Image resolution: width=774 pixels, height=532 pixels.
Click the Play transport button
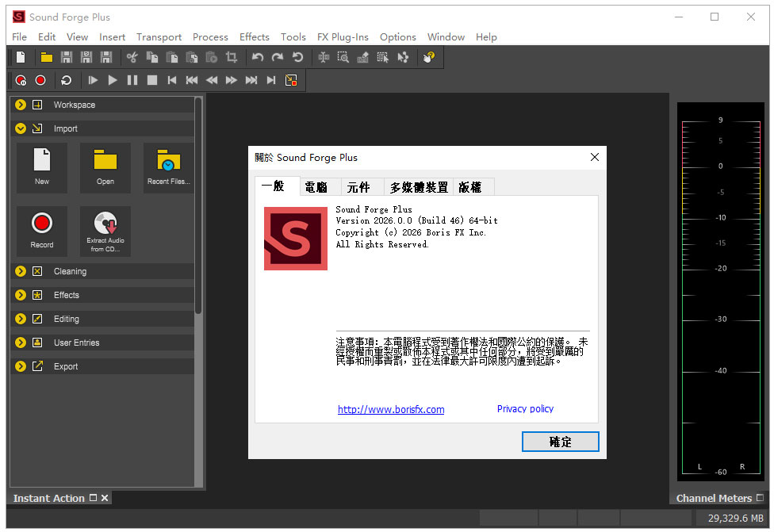(113, 80)
